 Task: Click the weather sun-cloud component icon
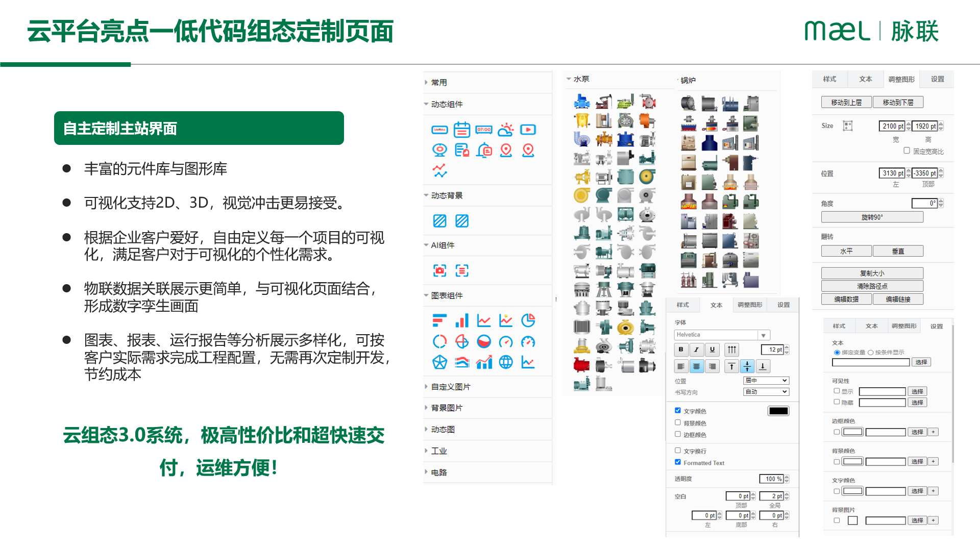tap(506, 130)
